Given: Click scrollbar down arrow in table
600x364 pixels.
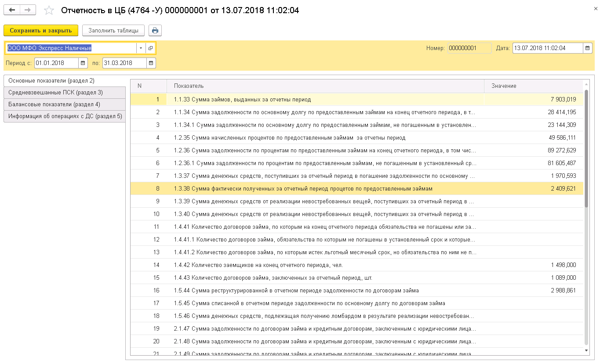Looking at the screenshot, I should click(586, 350).
